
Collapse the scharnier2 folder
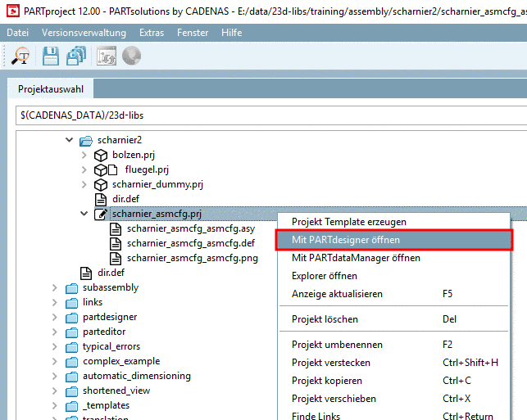point(69,139)
